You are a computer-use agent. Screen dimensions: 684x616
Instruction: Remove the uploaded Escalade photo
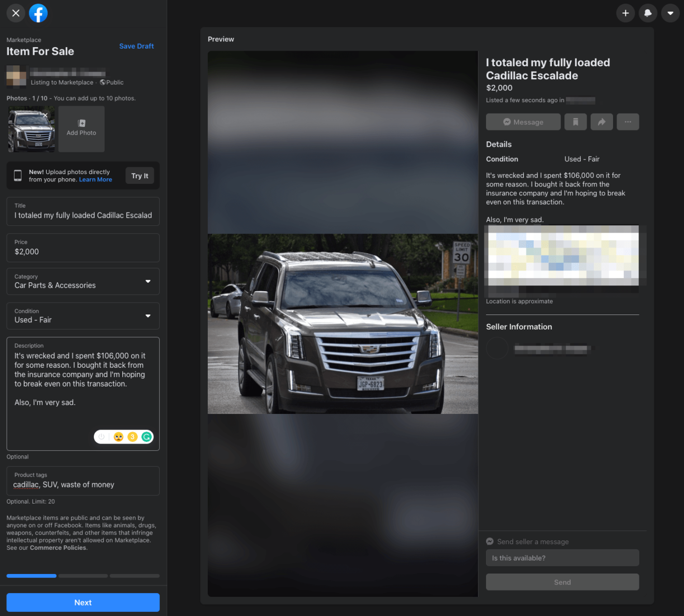click(46, 115)
